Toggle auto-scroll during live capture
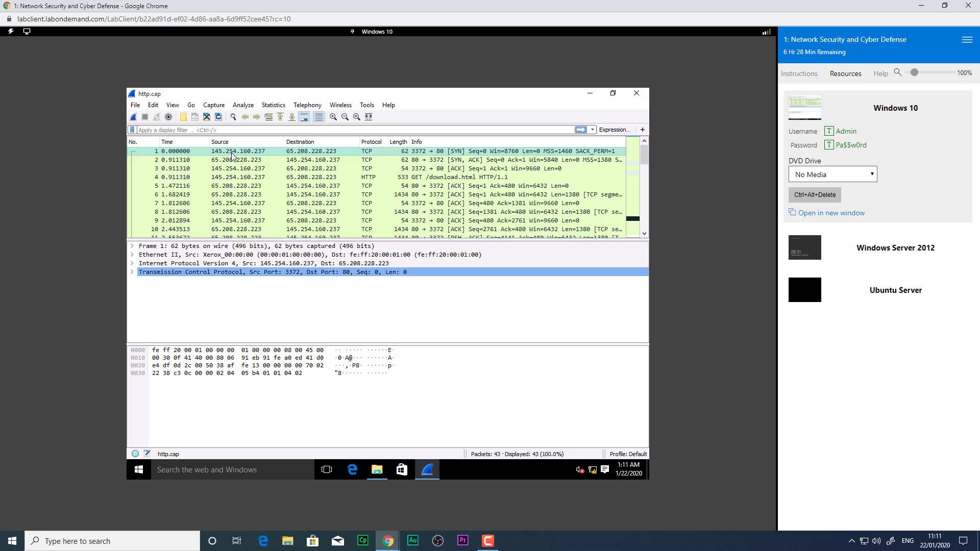Screen dimensions: 980x551 [304, 117]
